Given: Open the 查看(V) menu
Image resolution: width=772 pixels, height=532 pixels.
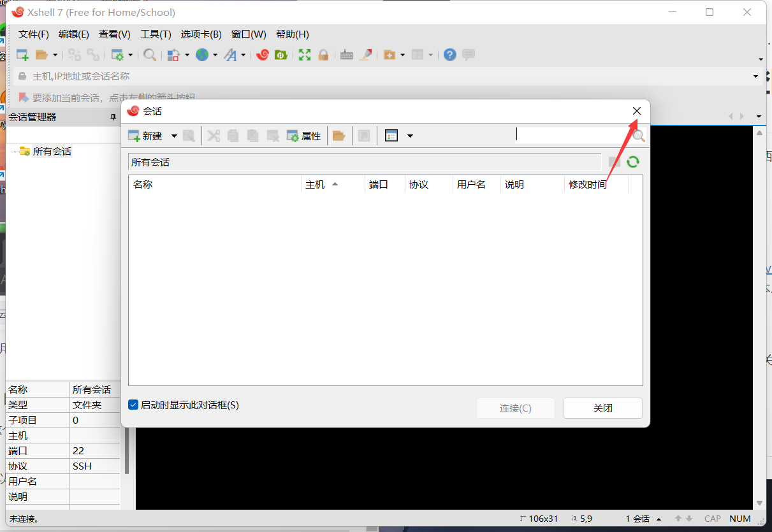Looking at the screenshot, I should (114, 34).
